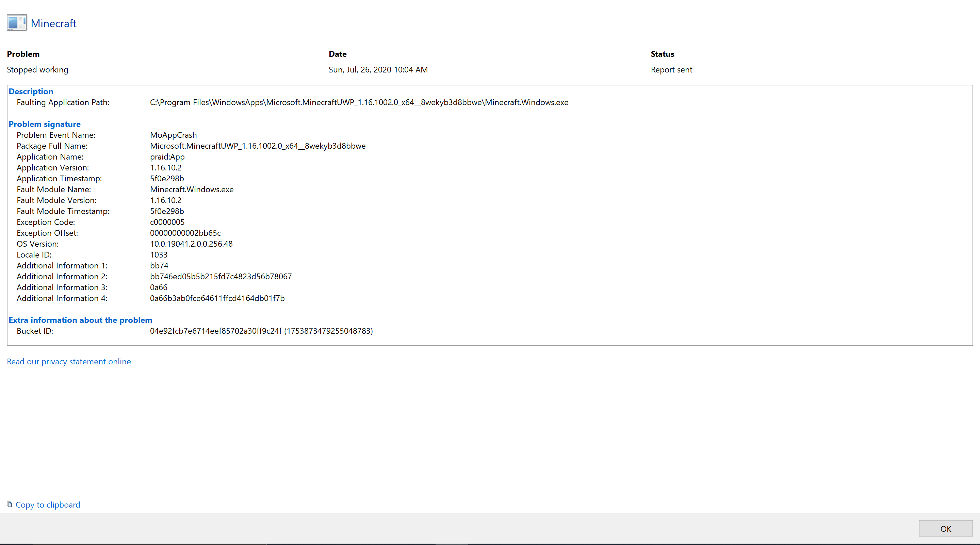Viewport: 980px width, 545px height.
Task: Click the Minecraft application icon
Action: pos(17,23)
